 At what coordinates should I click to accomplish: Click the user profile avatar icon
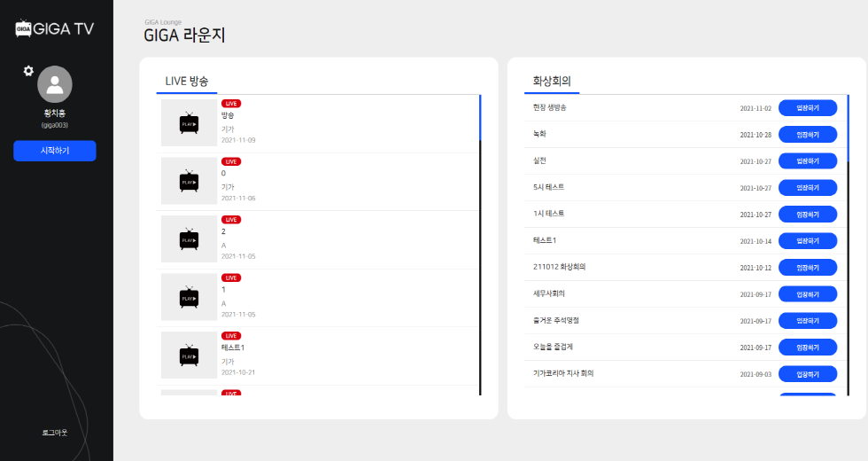(55, 84)
